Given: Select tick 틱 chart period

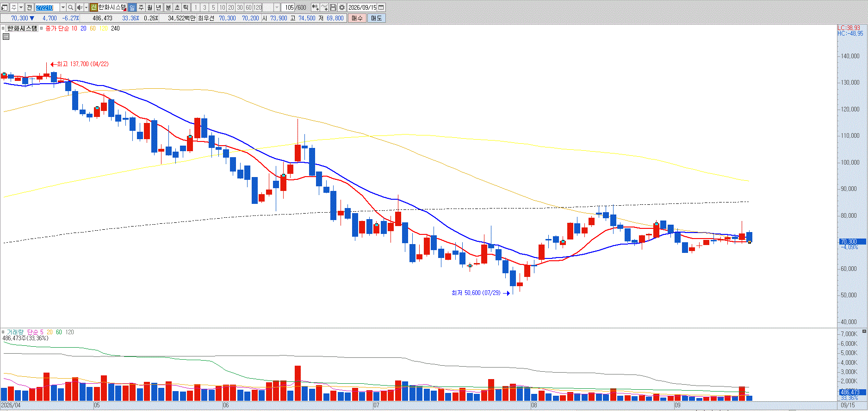Looking at the screenshot, I should click(186, 7).
